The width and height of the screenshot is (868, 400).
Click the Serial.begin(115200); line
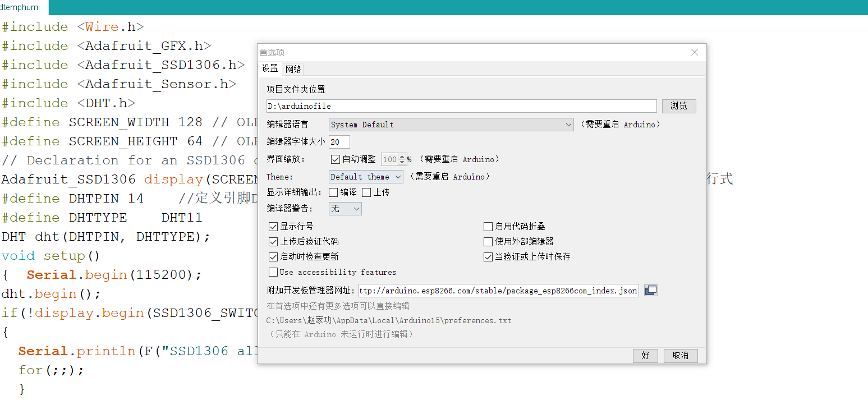pos(114,275)
